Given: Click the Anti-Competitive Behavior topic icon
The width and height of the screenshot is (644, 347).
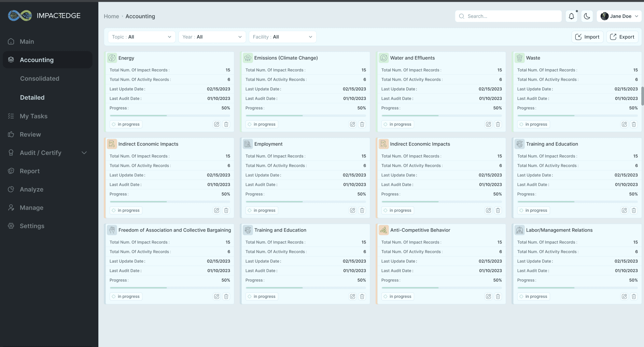Looking at the screenshot, I should click(384, 230).
